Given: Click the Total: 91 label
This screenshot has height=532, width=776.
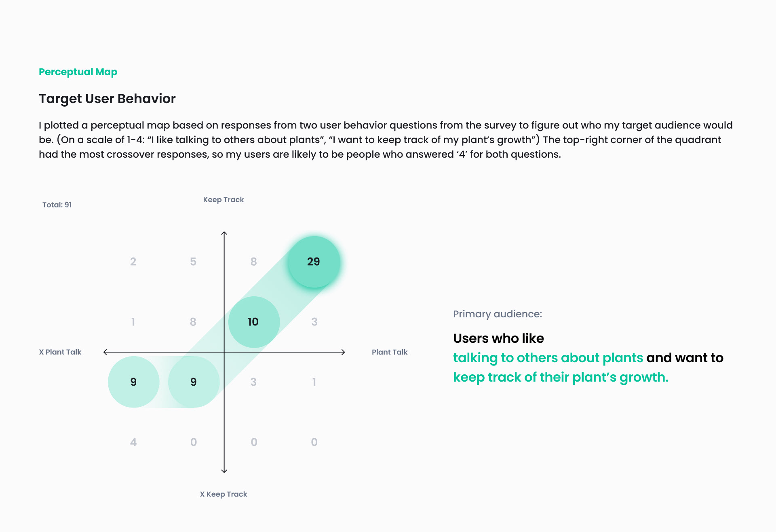Looking at the screenshot, I should (57, 205).
